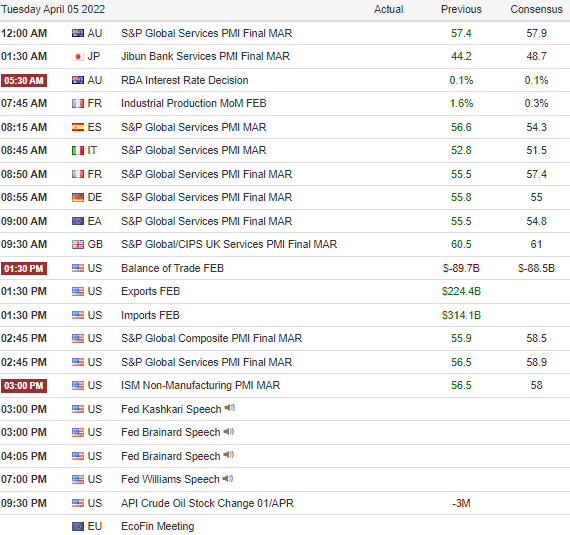Click speaker icon on Fed Williams Speech
The height and width of the screenshot is (535, 570).
tap(228, 478)
